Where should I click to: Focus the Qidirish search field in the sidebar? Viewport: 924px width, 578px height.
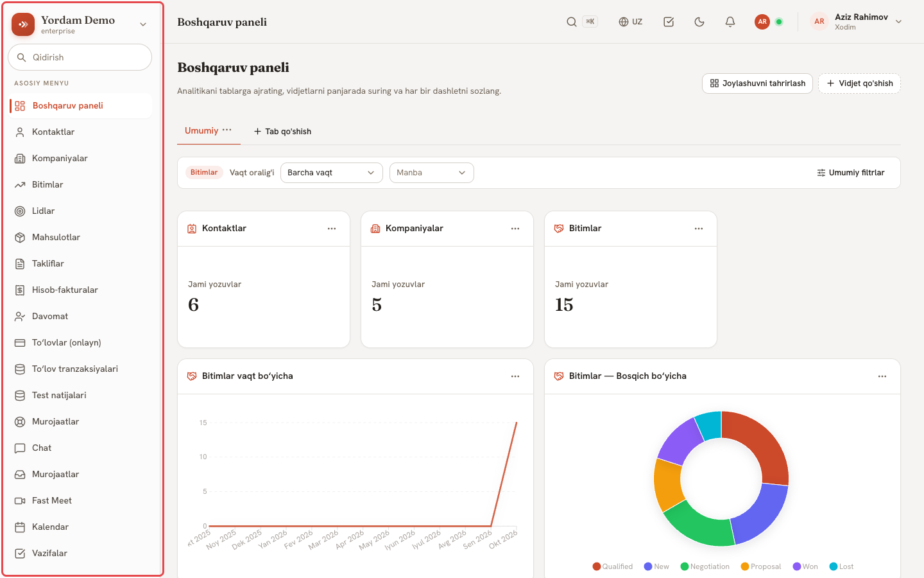point(80,57)
